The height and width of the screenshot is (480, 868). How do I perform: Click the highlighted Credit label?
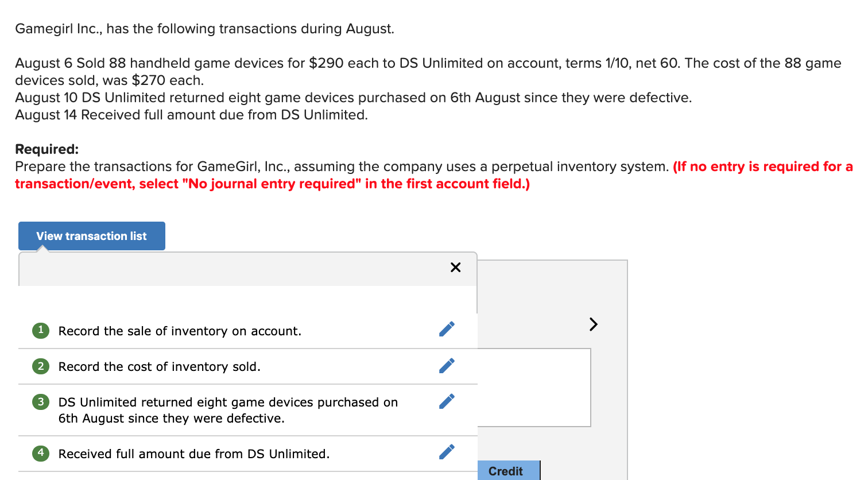507,471
